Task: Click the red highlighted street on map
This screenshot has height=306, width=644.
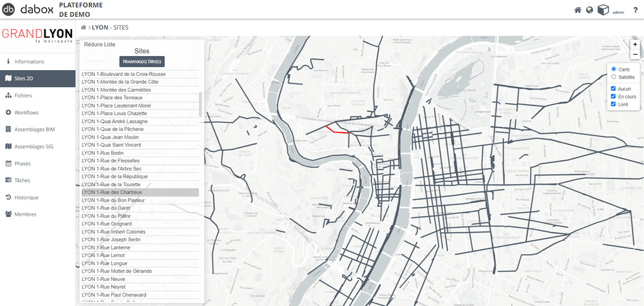Action: click(x=337, y=131)
